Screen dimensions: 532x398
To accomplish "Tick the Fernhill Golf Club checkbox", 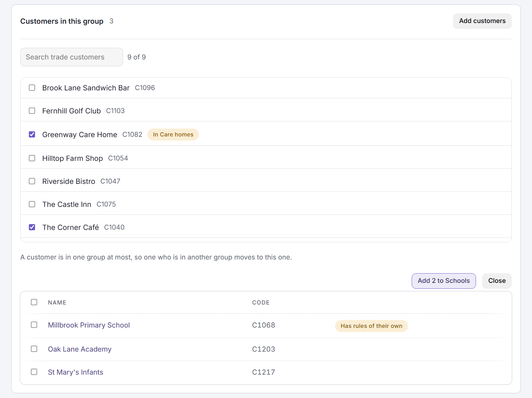I will click(x=32, y=111).
